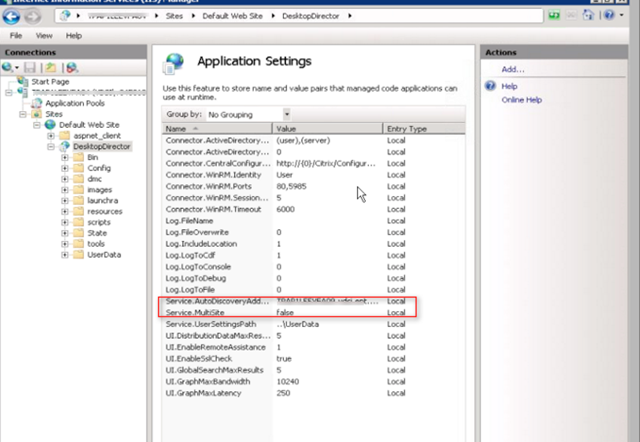The height and width of the screenshot is (442, 640).
Task: Select the Service.UserSettingsPath setting row
Action: click(x=313, y=324)
